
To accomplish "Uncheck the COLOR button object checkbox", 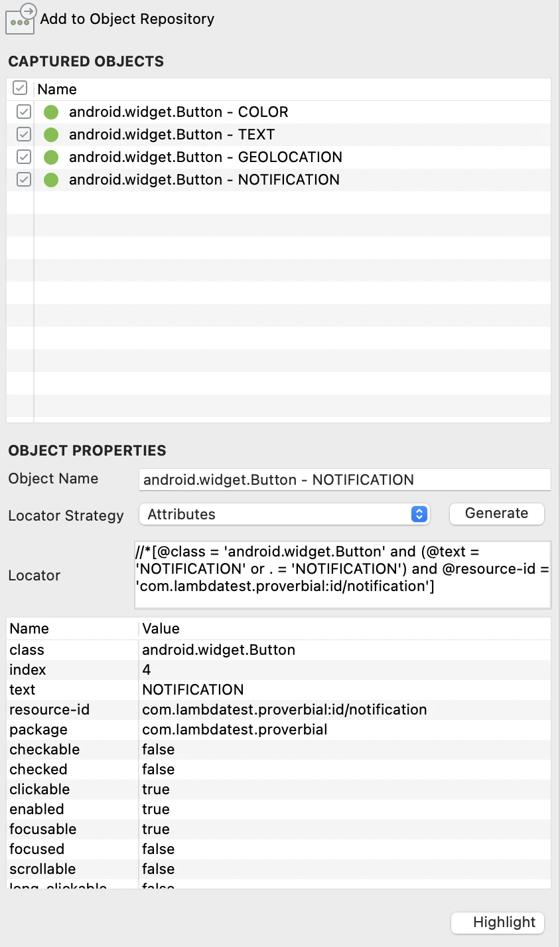I will click(24, 112).
